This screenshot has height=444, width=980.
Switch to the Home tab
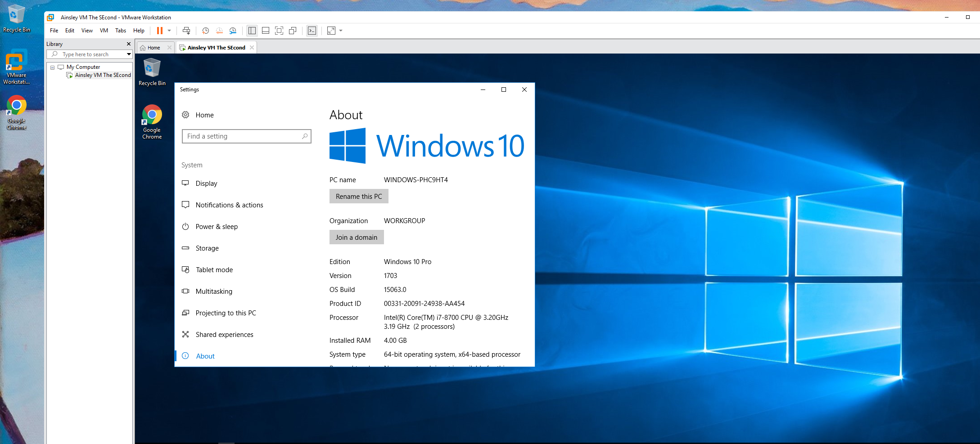coord(154,48)
